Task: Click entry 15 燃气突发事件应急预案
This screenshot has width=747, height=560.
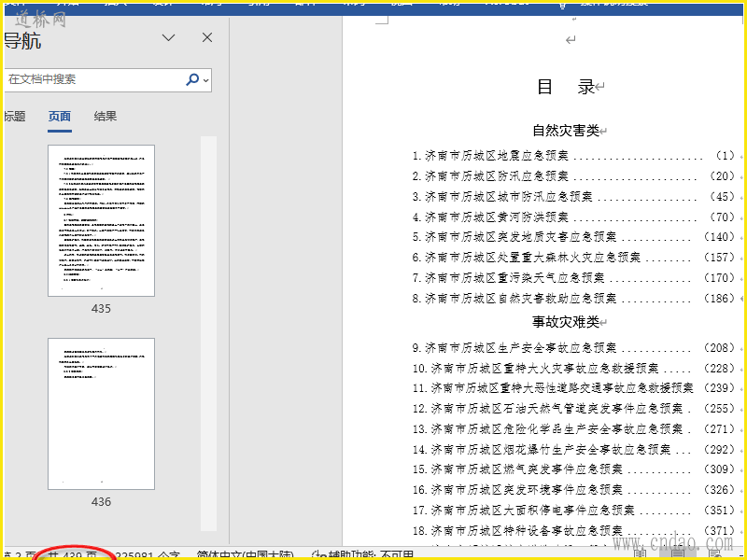Action: [x=517, y=469]
